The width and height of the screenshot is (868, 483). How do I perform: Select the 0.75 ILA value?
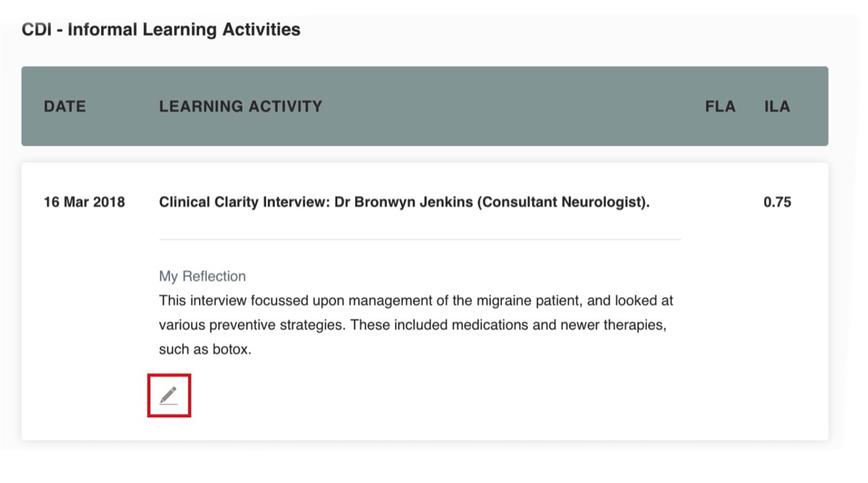coord(778,202)
